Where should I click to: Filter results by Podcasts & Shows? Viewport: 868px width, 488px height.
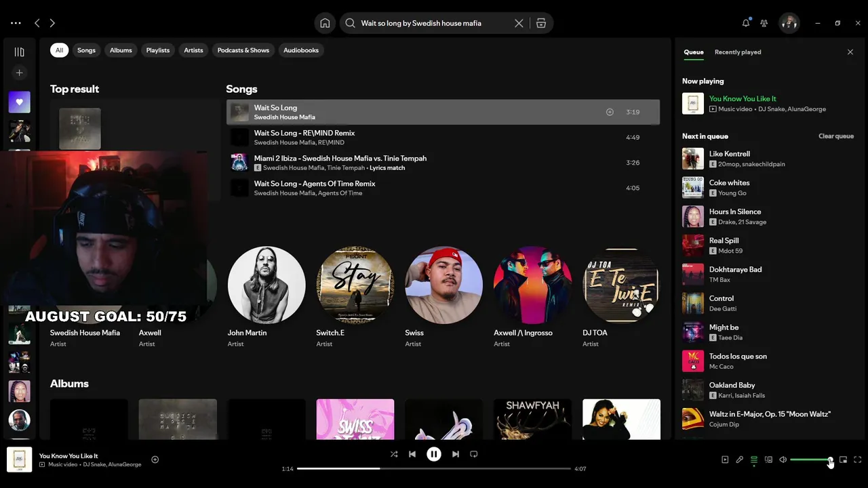pyautogui.click(x=243, y=50)
